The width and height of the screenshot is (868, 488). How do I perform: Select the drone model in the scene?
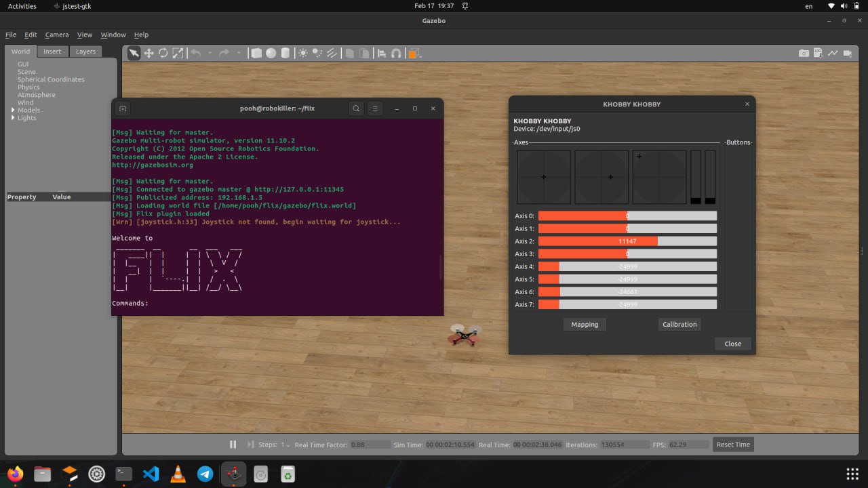[465, 334]
